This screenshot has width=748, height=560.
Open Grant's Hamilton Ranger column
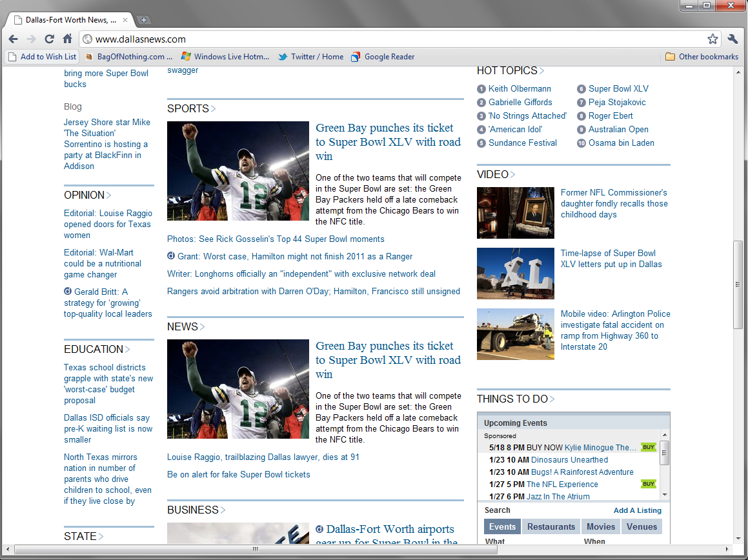coord(295,257)
